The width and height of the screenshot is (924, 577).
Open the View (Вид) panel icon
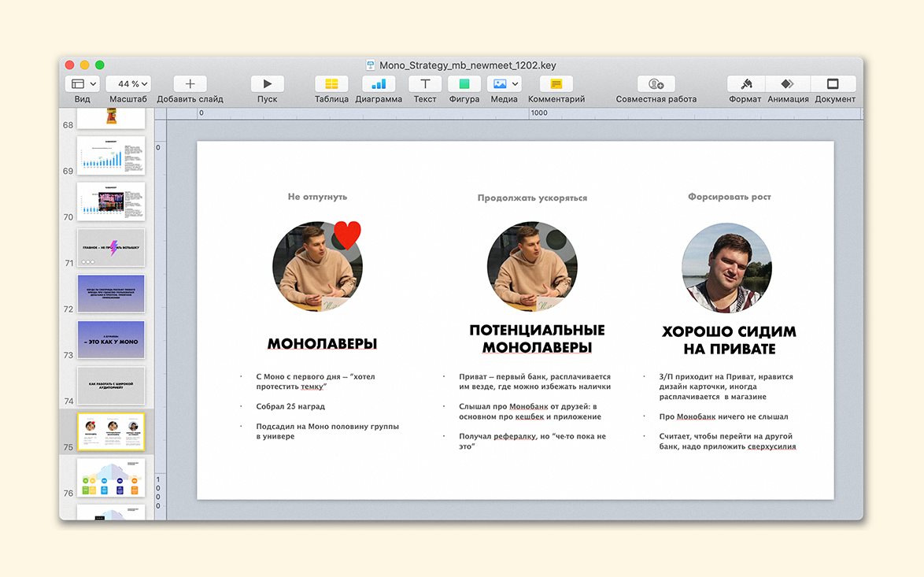click(x=78, y=83)
